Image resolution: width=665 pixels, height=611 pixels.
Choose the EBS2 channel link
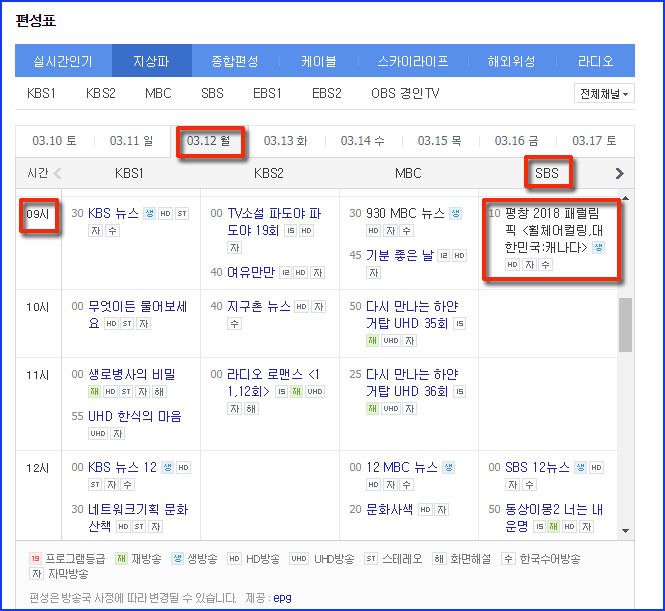[x=327, y=93]
